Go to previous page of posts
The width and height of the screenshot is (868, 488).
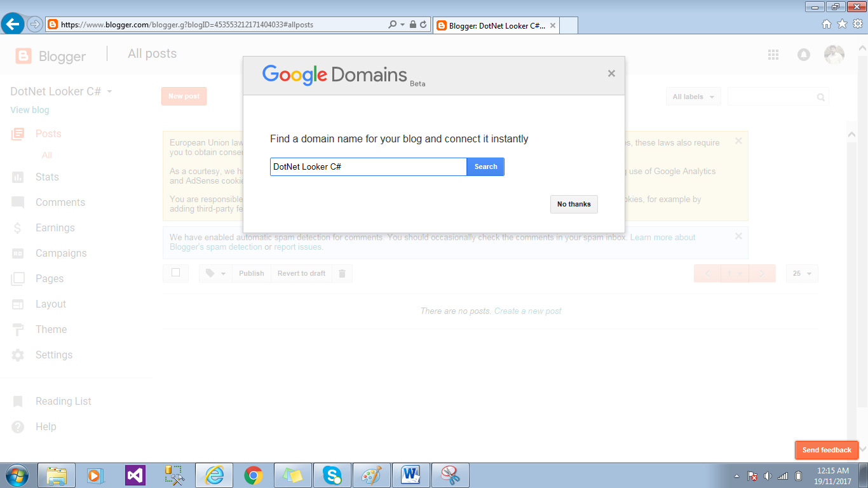point(707,273)
